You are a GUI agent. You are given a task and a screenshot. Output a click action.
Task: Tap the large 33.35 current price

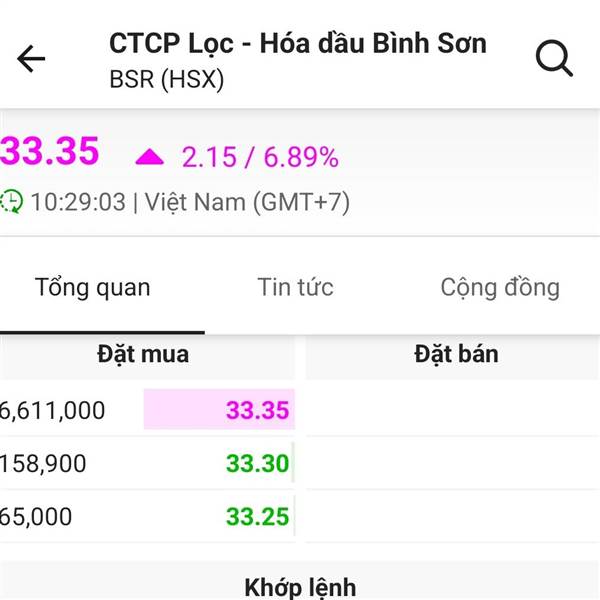50,152
